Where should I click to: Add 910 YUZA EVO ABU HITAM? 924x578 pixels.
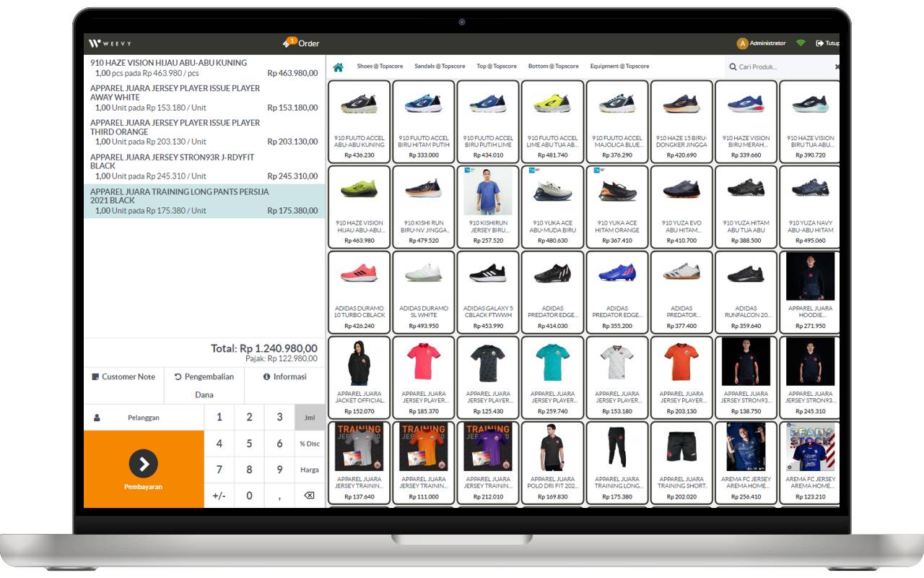click(x=681, y=206)
